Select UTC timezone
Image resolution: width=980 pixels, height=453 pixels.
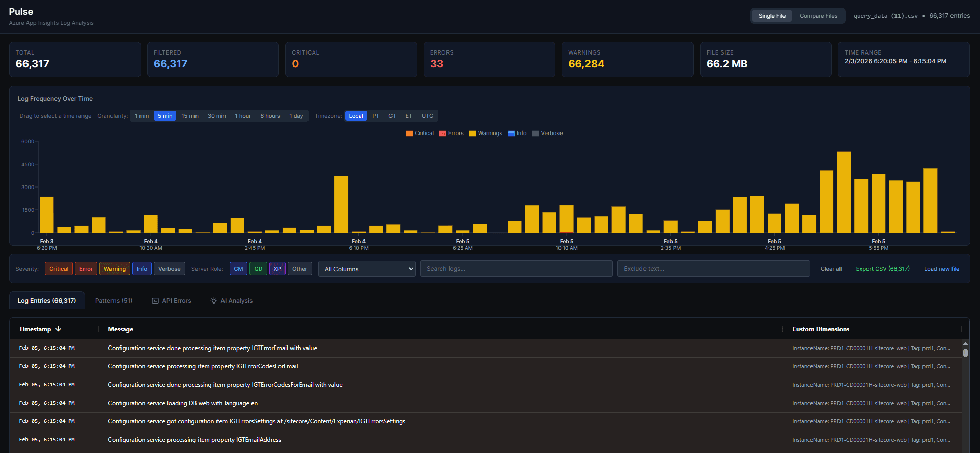[427, 116]
